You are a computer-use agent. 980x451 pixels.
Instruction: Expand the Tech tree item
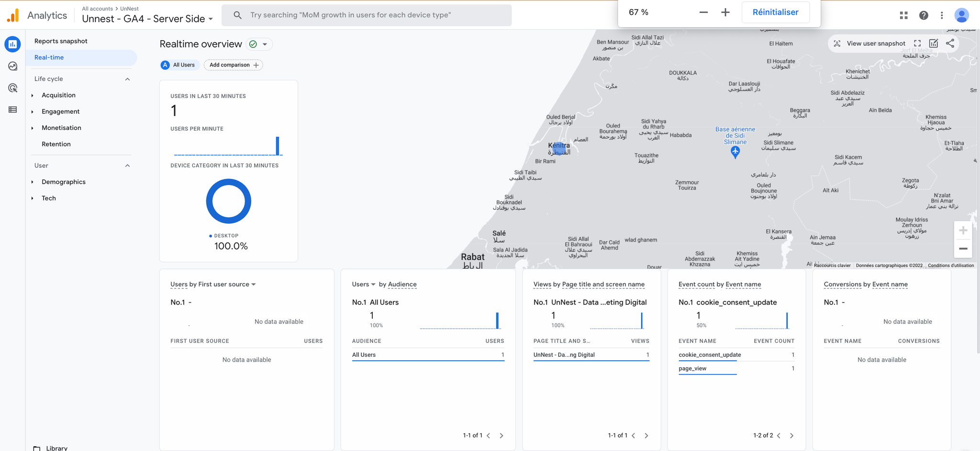pos(33,198)
